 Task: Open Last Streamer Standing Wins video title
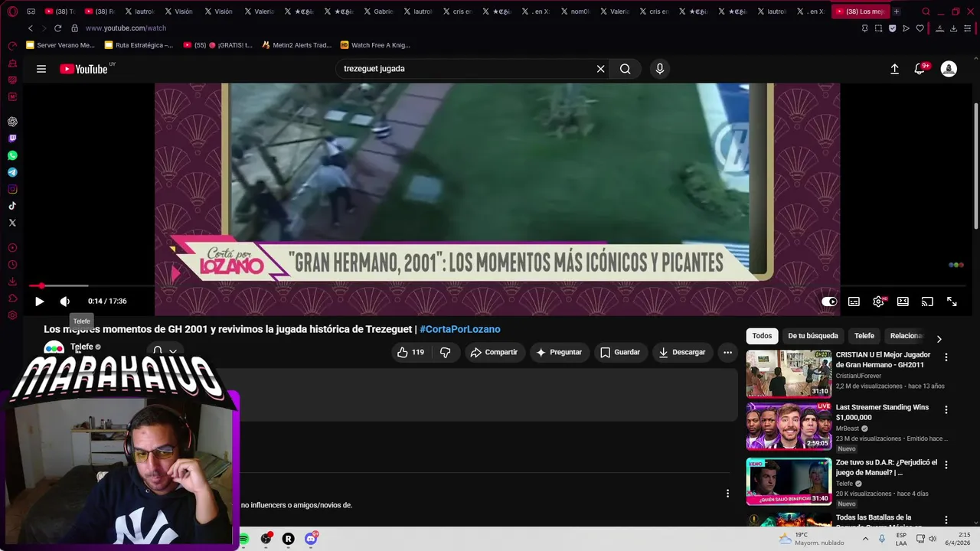click(x=882, y=412)
